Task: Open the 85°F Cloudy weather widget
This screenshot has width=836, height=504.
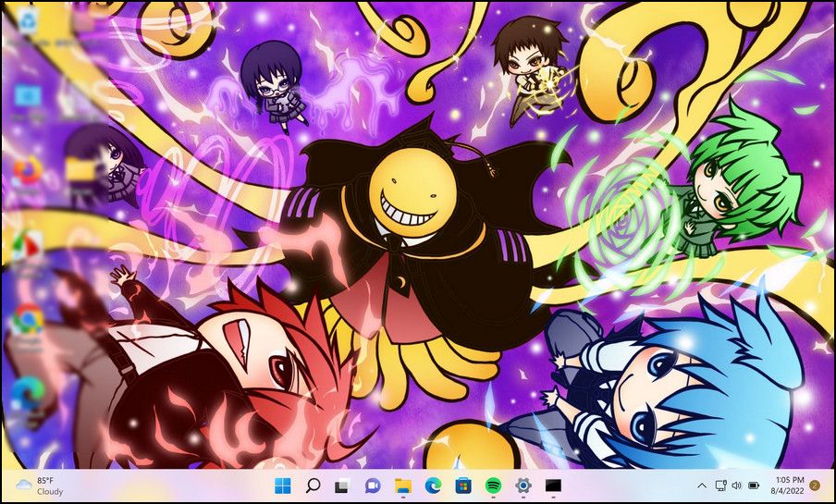Action: (x=40, y=486)
